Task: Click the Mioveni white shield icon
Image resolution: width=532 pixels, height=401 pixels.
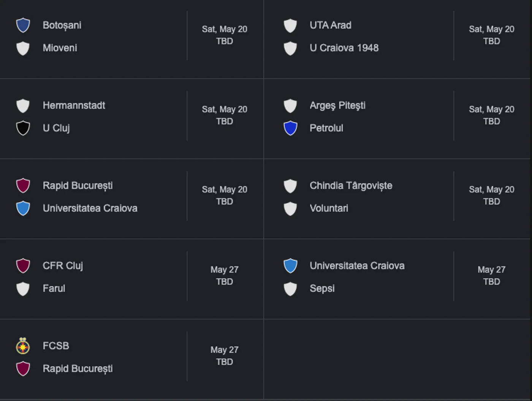Action: [x=23, y=48]
